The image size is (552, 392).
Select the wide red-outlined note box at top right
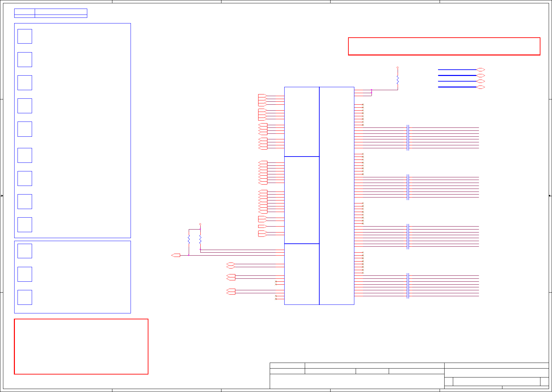[x=444, y=46]
